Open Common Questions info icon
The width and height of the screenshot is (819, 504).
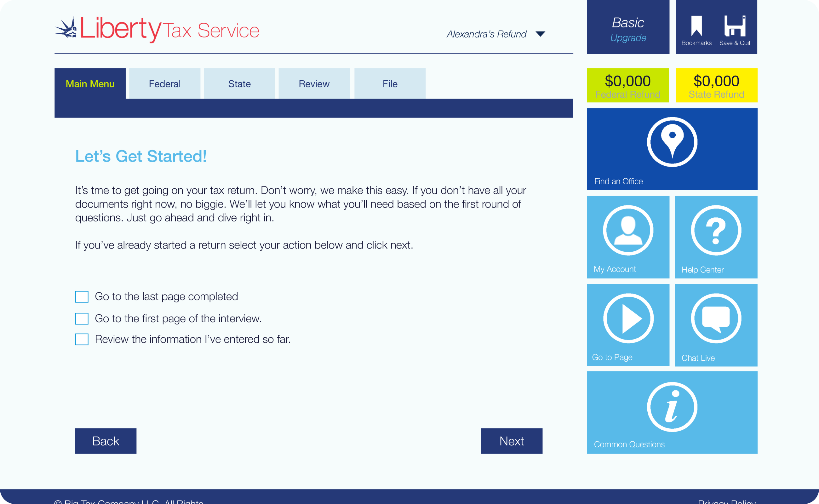pyautogui.click(x=672, y=407)
